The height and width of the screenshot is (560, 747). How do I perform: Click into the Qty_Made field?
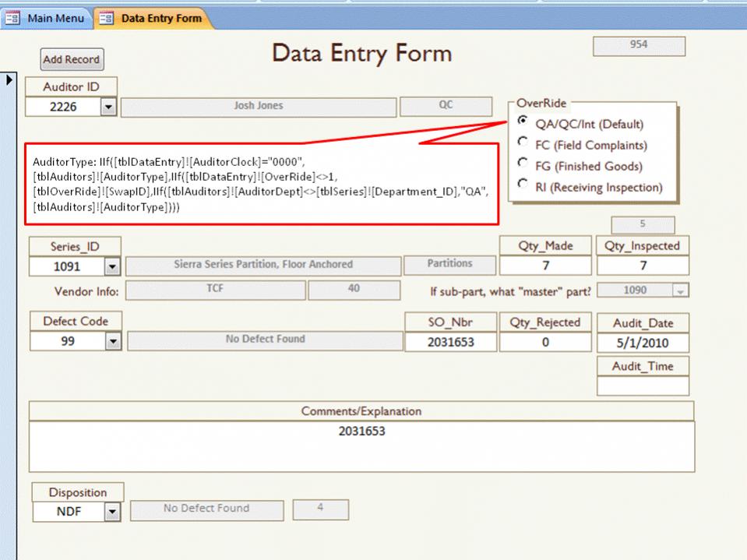[545, 266]
